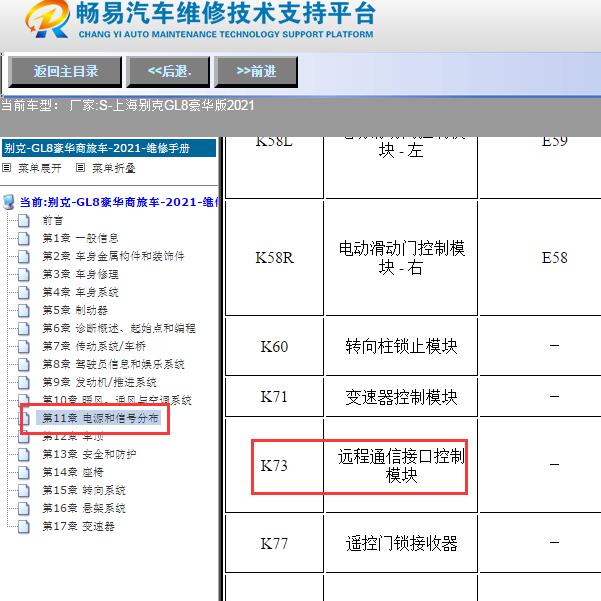Click cell 转向柱锁止模块

401,346
